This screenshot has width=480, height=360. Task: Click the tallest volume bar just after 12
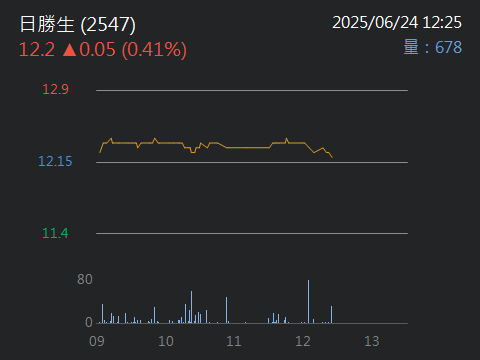pyautogui.click(x=308, y=301)
